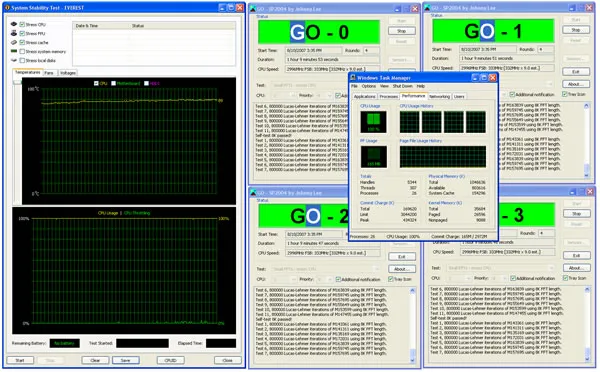Click the Rounds field in GO - 0 window
Image resolution: width=600 pixels, height=372 pixels.
(371, 51)
